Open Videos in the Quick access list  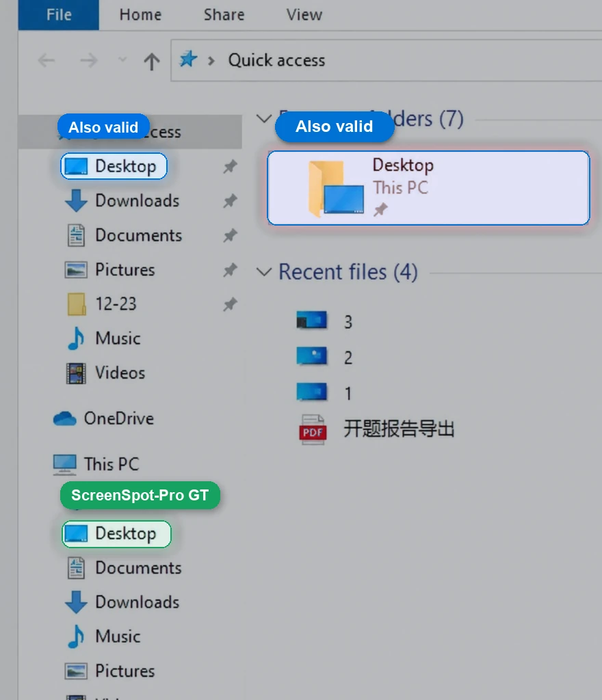pos(106,373)
